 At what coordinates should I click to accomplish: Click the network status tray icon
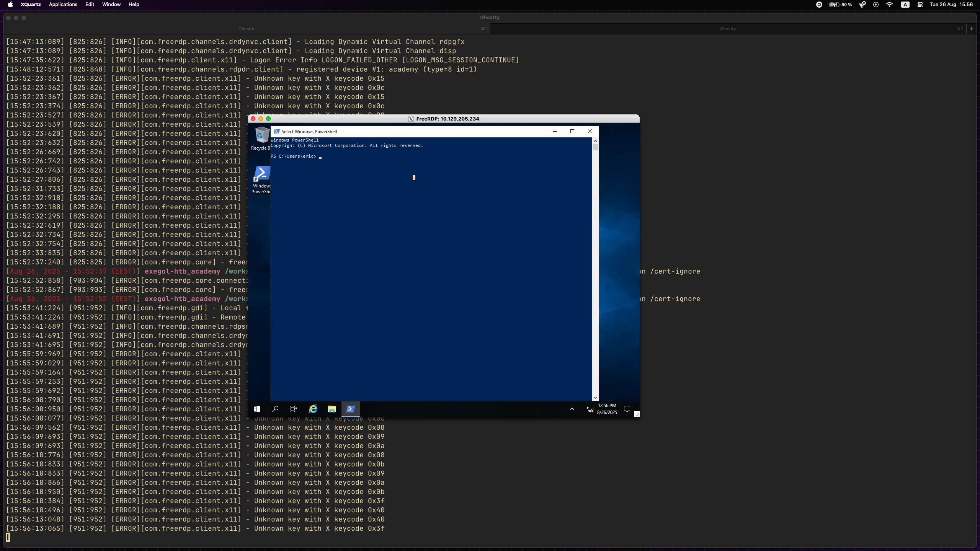[590, 409]
